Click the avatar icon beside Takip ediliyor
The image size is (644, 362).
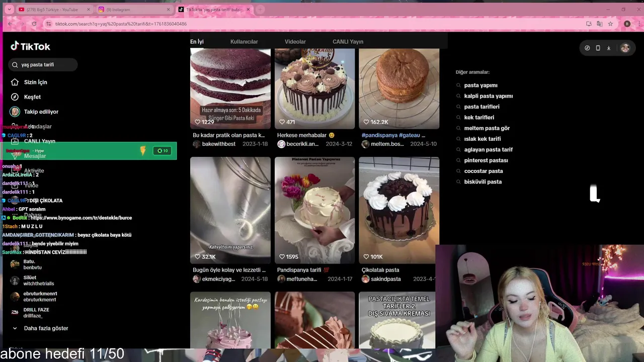[15, 112]
